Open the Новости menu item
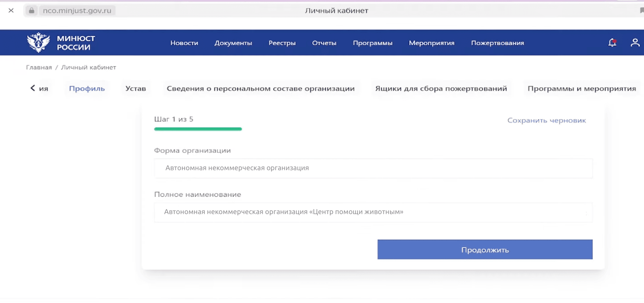 pos(184,43)
